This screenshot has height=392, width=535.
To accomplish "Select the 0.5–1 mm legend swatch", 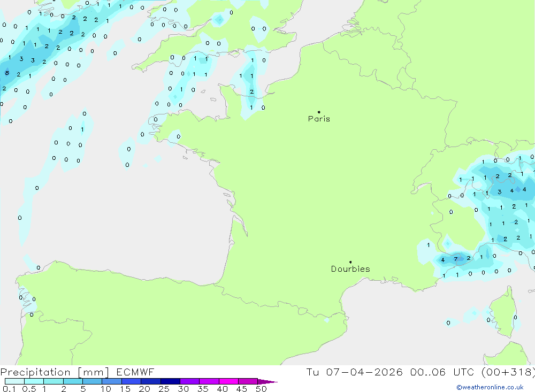I will [34, 381].
